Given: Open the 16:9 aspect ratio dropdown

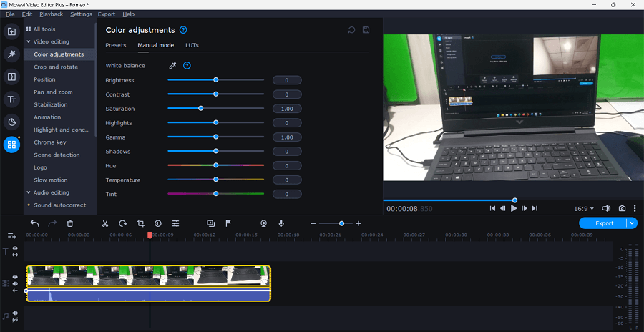Looking at the screenshot, I should tap(584, 208).
